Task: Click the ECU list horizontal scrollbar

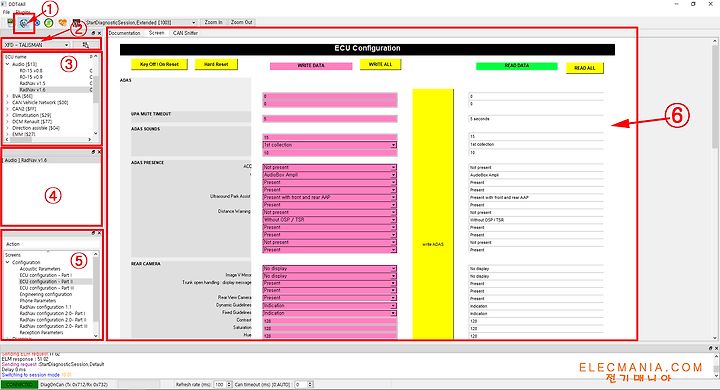Action: coord(48,139)
